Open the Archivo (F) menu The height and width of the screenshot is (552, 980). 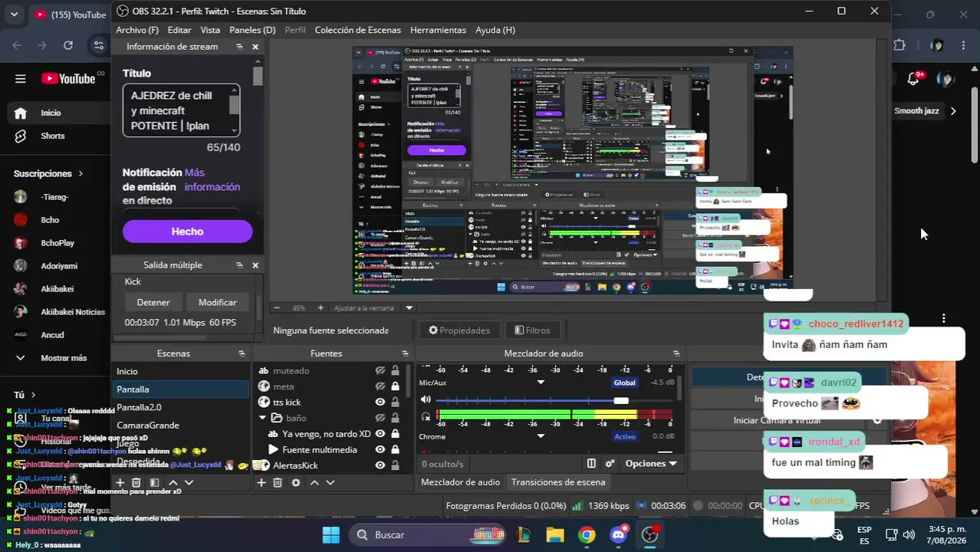(x=137, y=30)
